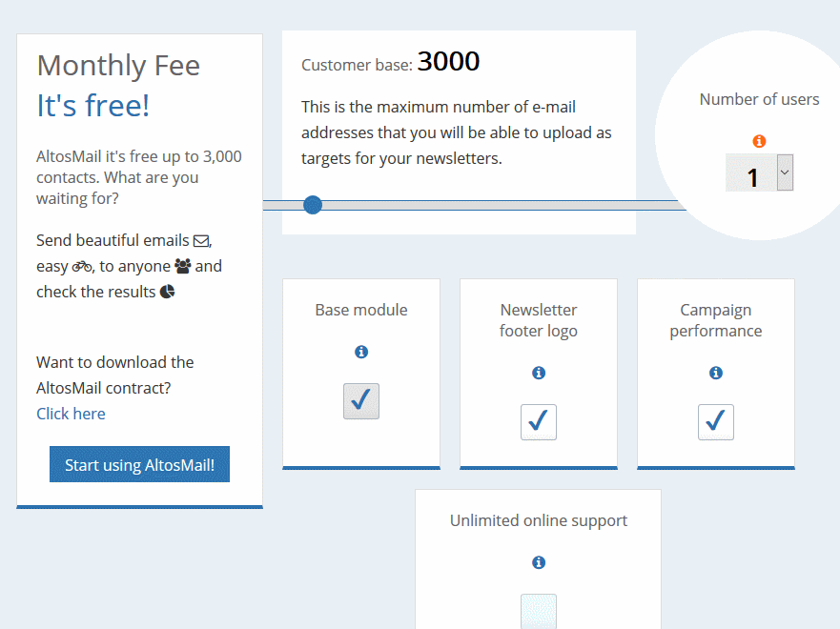Screen dimensions: 840x629
Task: Open the Click here contract link
Action: 71,414
